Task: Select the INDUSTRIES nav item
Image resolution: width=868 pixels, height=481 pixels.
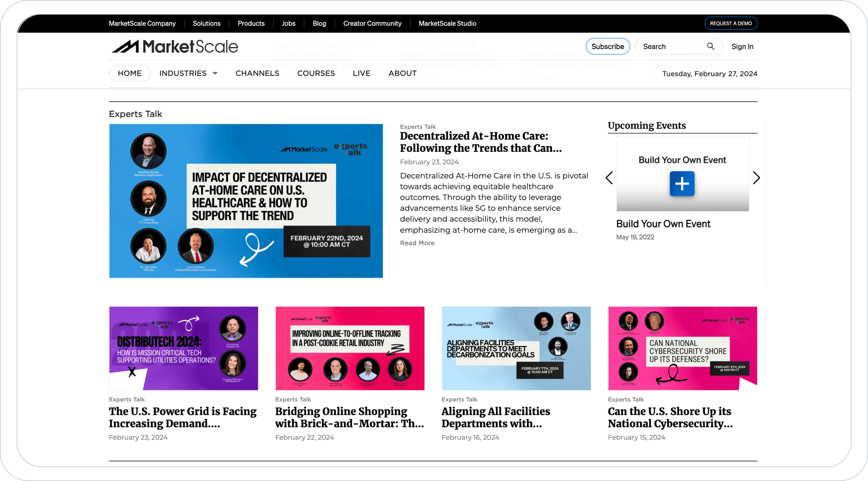Action: point(183,73)
